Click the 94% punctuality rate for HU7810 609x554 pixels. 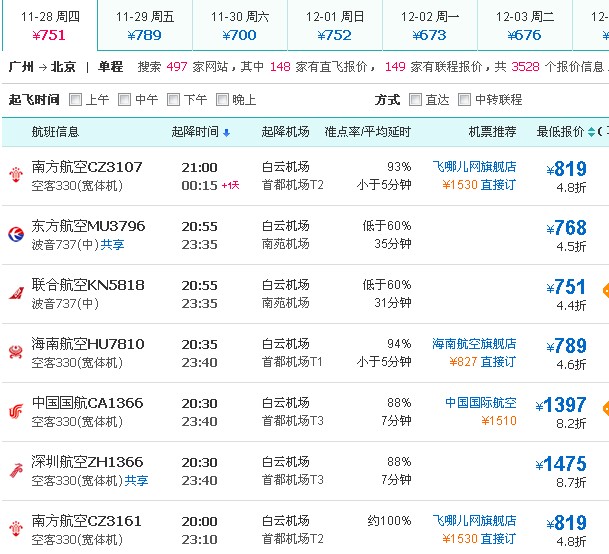(x=399, y=344)
